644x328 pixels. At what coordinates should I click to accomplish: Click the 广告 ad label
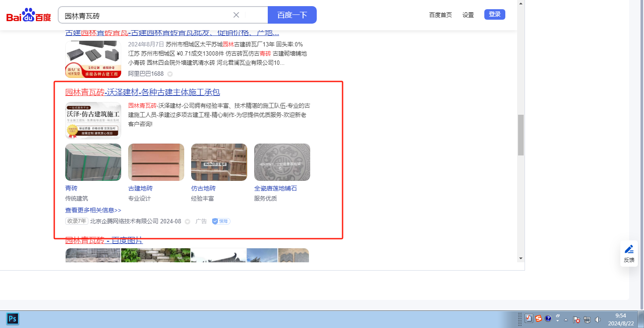tap(201, 221)
